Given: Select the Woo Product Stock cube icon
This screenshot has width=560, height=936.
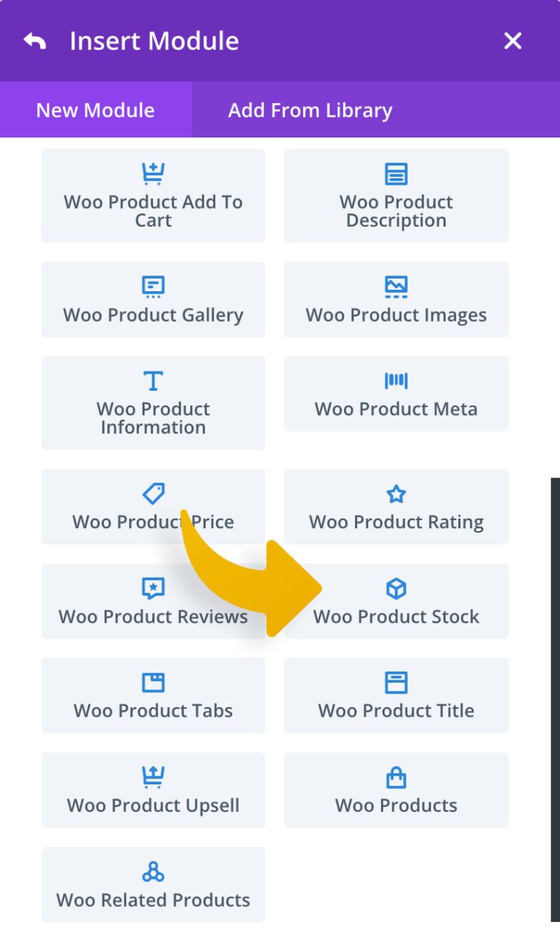Looking at the screenshot, I should click(x=396, y=588).
